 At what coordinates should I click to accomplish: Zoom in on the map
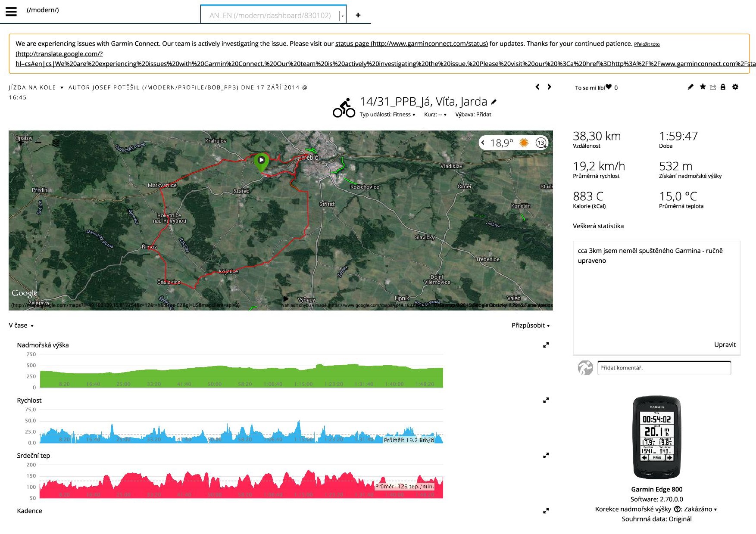(x=21, y=143)
